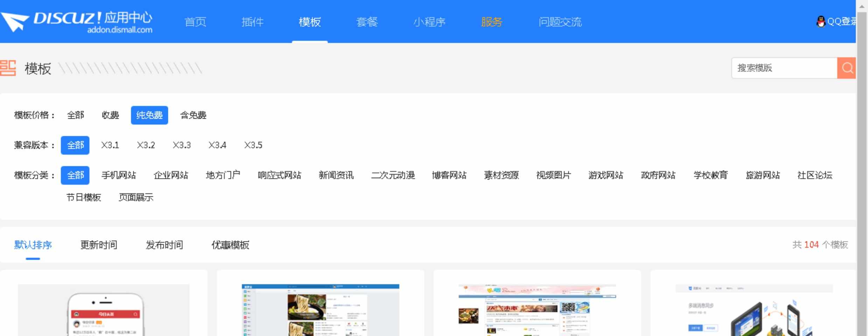Choose the 旅游网站 category
The height and width of the screenshot is (336, 868).
click(763, 175)
